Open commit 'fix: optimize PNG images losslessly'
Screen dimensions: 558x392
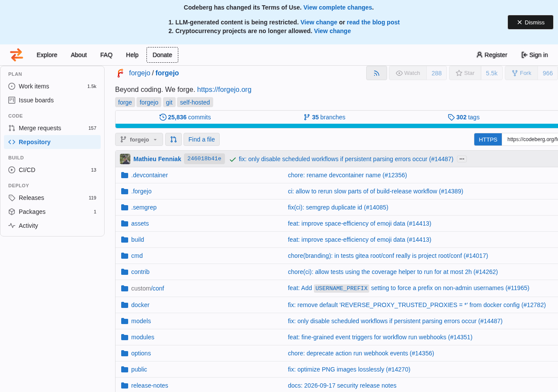(349, 369)
